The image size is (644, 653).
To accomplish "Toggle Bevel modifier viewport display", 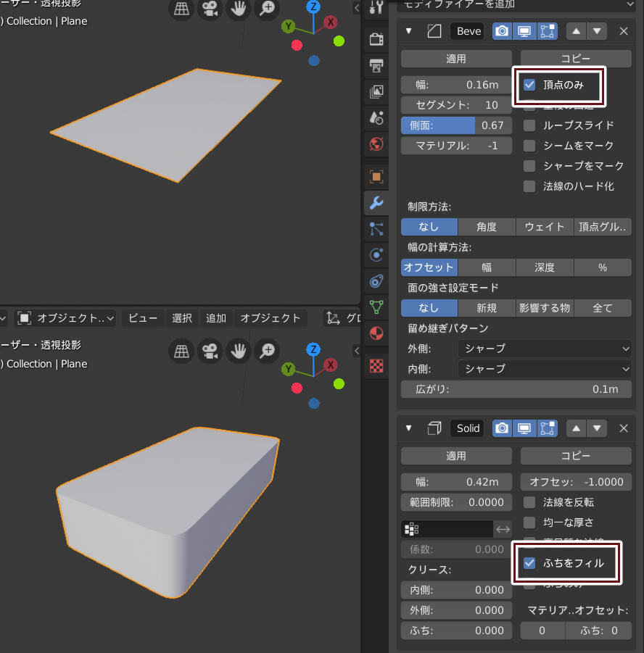I will click(x=524, y=31).
